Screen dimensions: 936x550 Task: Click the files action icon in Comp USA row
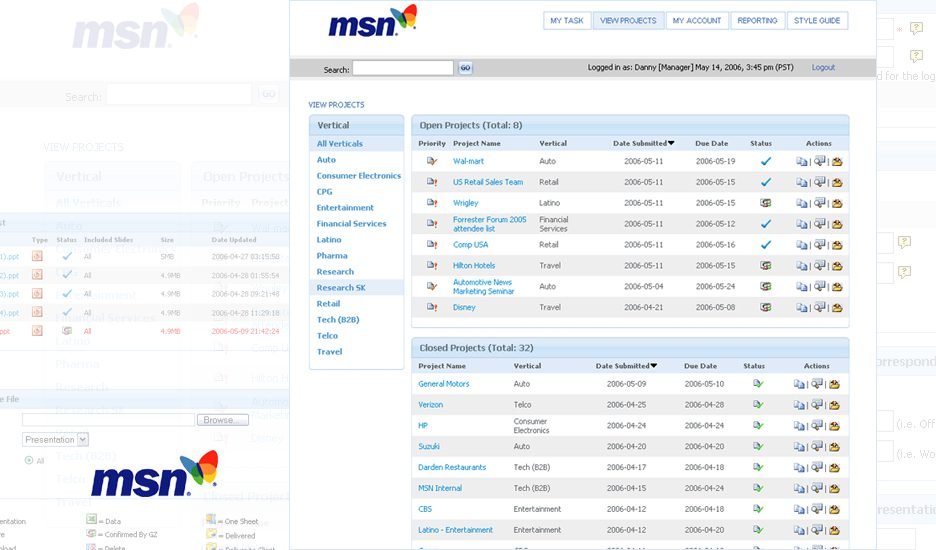[801, 245]
